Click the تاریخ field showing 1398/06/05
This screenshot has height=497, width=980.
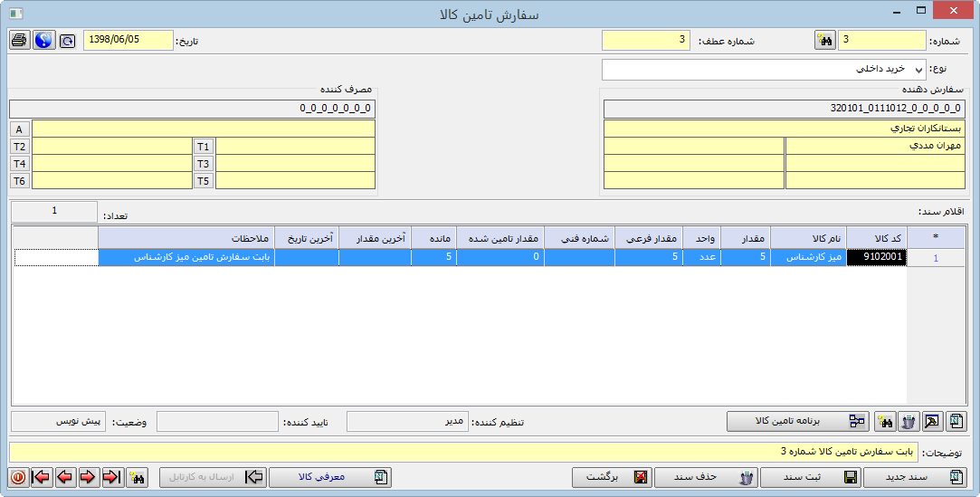coord(128,40)
